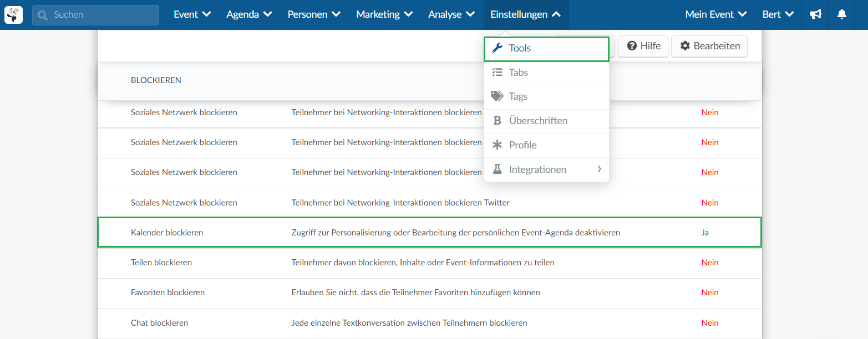Choose Profile from the menu
Viewport: 868px width, 339px height.
546,145
